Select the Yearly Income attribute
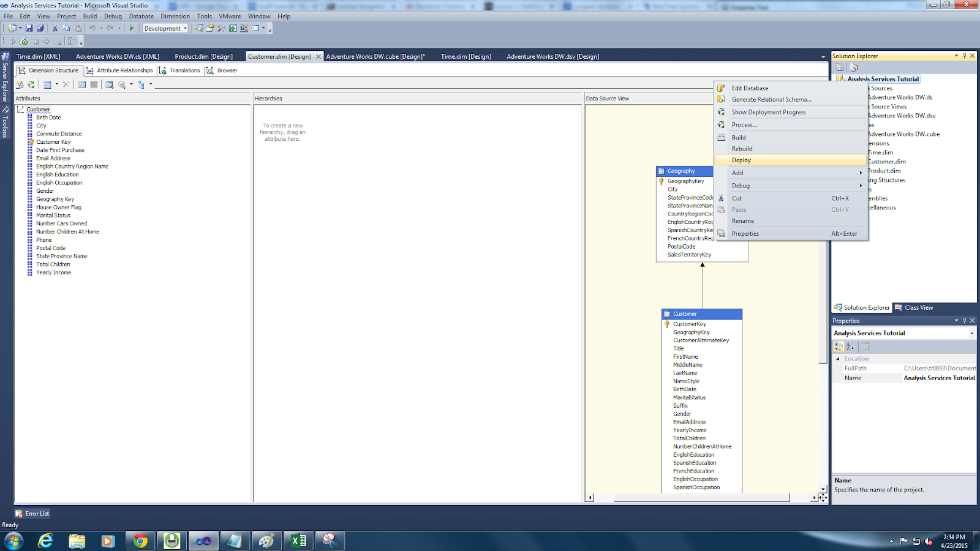Screen dimensions: 980x551 pos(53,272)
